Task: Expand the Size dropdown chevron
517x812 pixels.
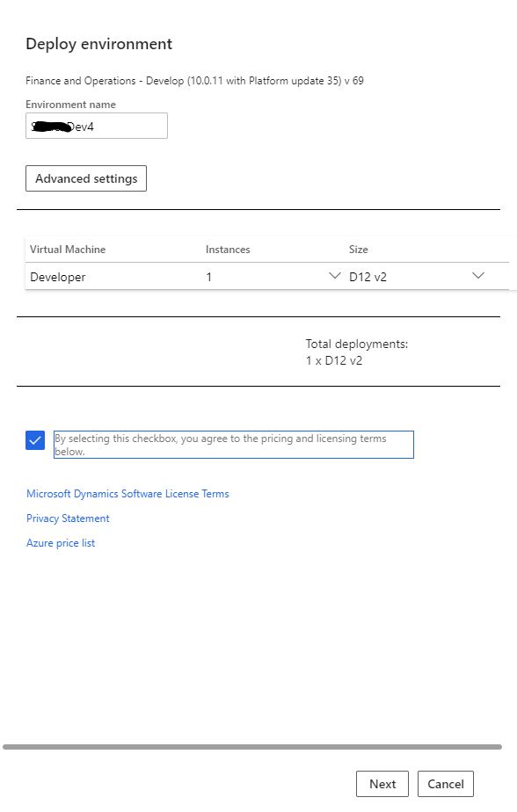Action: [x=478, y=276]
